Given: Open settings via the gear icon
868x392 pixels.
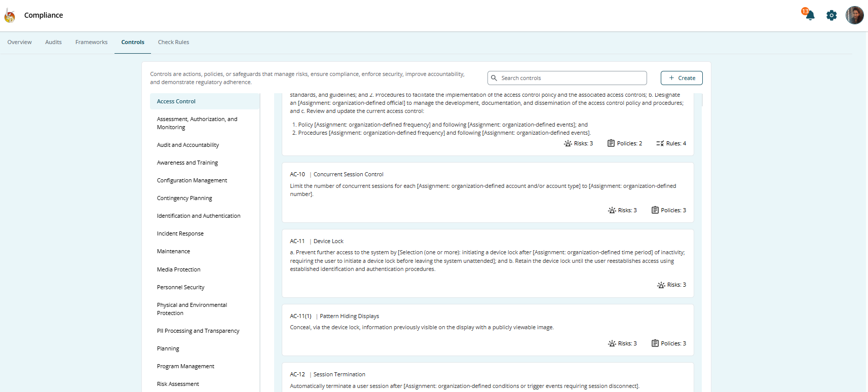Looking at the screenshot, I should 832,16.
